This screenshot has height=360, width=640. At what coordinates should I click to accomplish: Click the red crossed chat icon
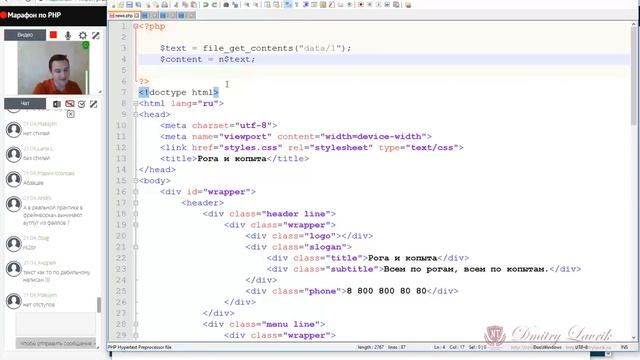(x=70, y=104)
